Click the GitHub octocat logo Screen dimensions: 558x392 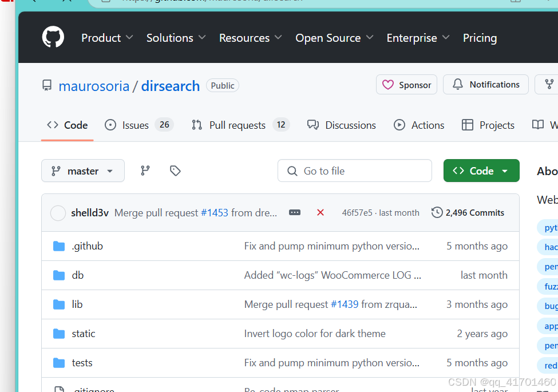point(53,37)
